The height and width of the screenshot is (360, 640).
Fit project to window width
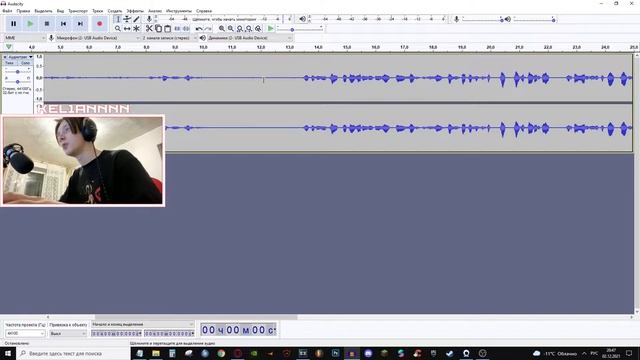click(x=249, y=29)
